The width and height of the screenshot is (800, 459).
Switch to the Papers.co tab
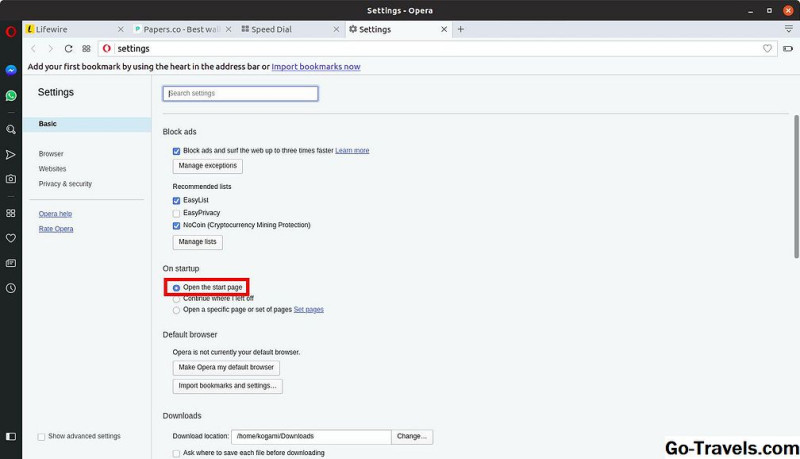click(x=183, y=30)
